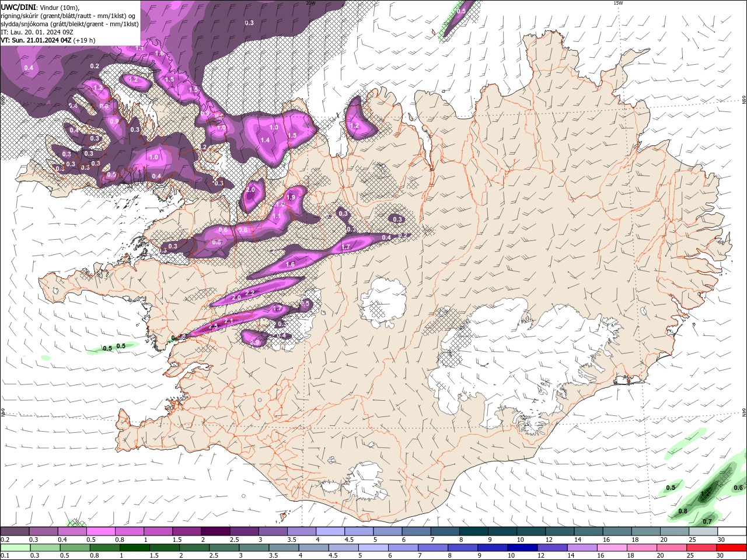Screen dimensions: 747x560
Task: Click the '15W' longitude label
Action: [x=618, y=3]
